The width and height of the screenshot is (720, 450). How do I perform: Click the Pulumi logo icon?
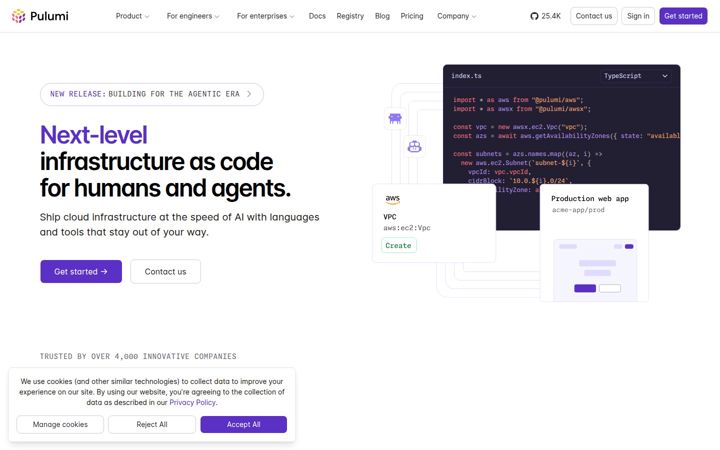[18, 16]
